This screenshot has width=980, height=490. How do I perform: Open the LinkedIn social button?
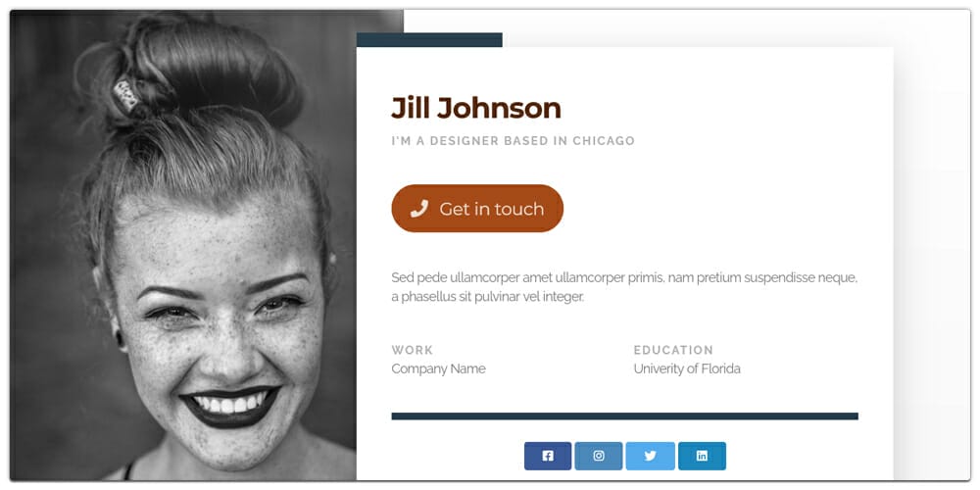(x=702, y=456)
